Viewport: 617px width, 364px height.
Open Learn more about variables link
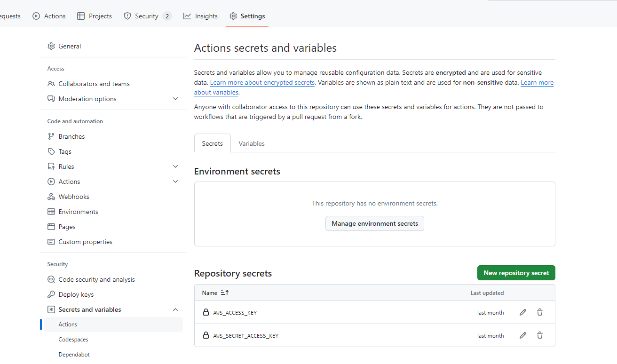(537, 82)
